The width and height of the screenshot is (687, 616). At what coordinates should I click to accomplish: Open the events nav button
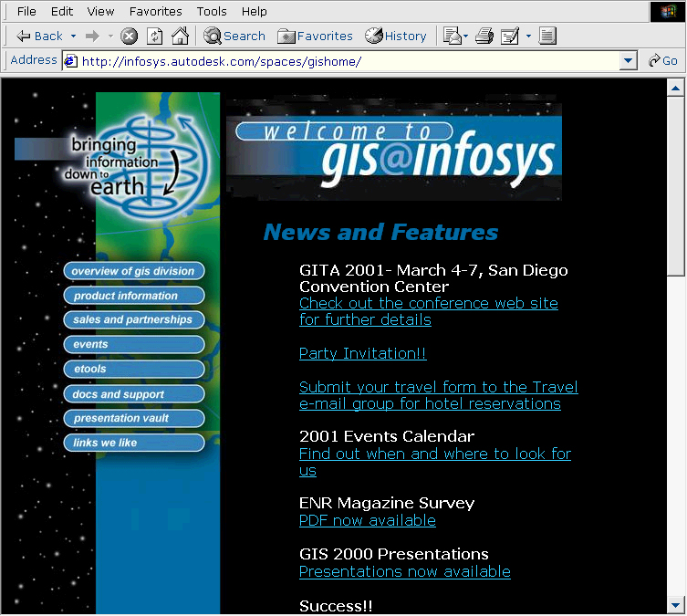tap(133, 344)
